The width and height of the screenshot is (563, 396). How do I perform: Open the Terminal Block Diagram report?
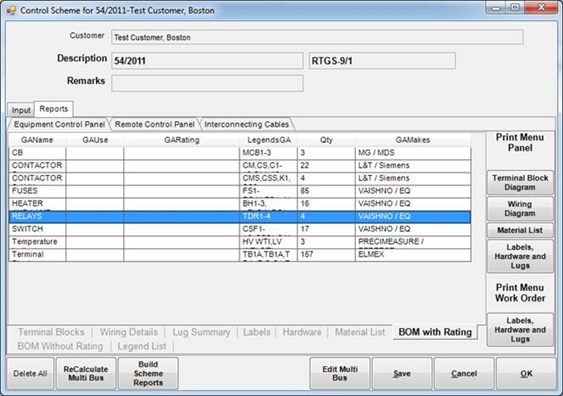coord(520,183)
